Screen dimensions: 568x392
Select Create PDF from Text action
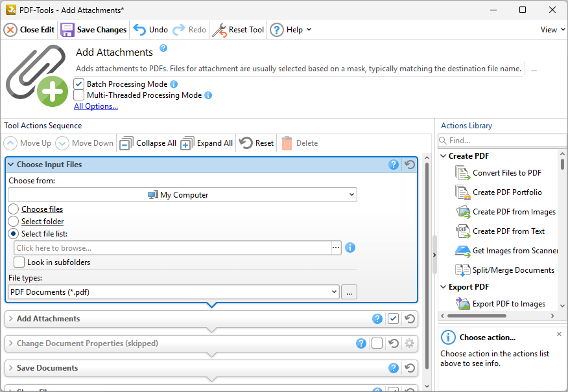(501, 231)
